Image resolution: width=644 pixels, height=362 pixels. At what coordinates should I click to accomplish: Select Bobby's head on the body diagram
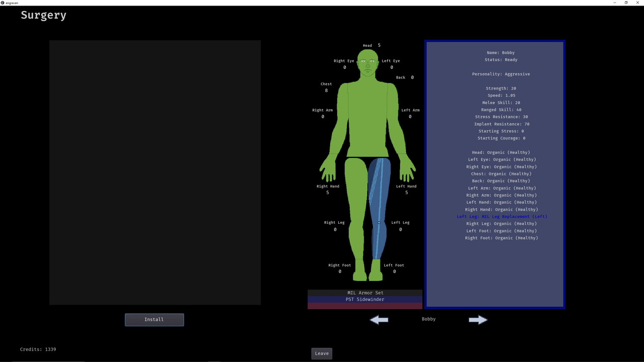[x=368, y=55]
